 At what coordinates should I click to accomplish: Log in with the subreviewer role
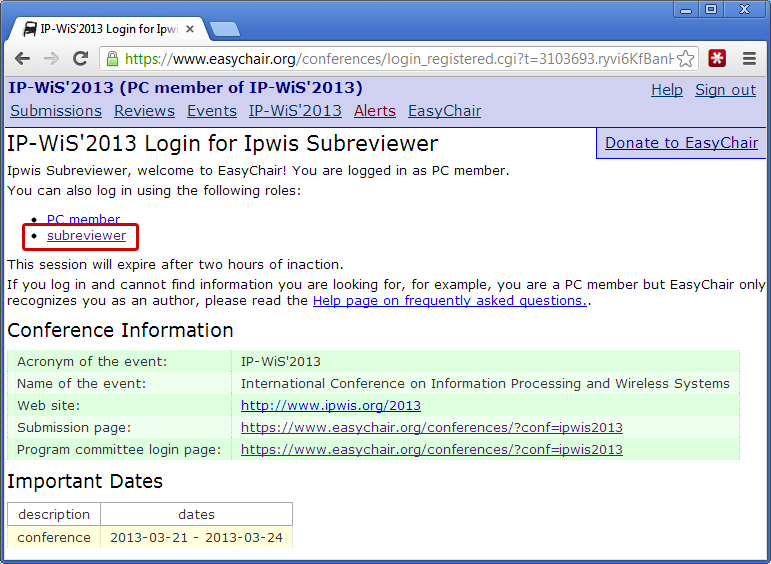[x=86, y=236]
